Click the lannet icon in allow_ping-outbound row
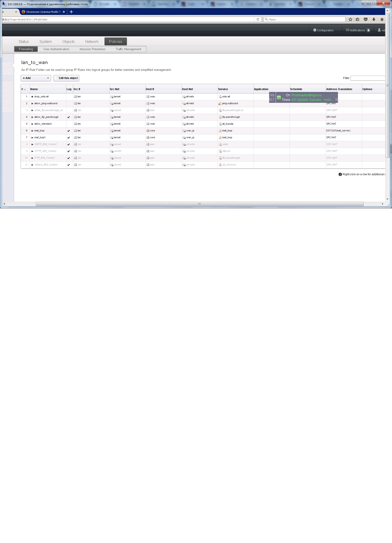The image size is (392, 543). pos(112,104)
